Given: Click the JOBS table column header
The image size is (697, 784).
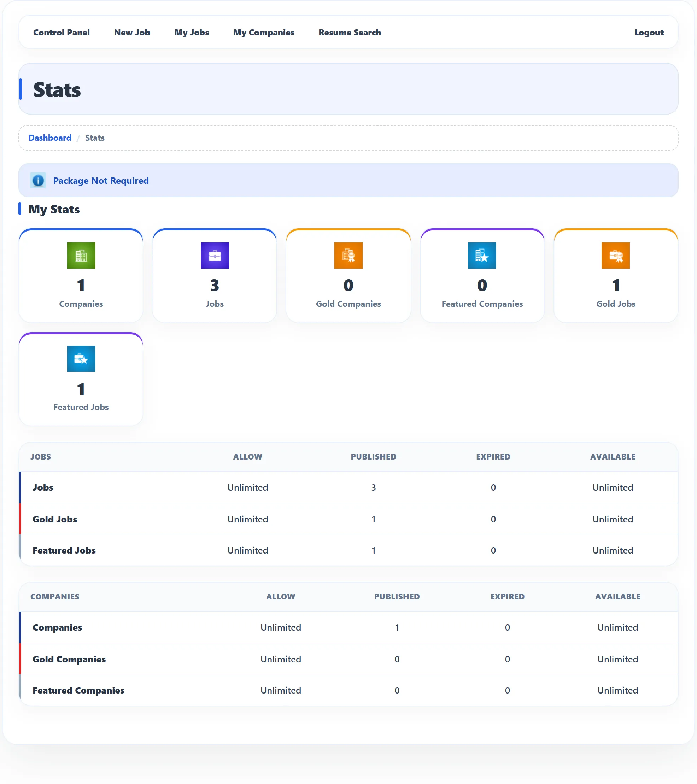Looking at the screenshot, I should pos(41,456).
